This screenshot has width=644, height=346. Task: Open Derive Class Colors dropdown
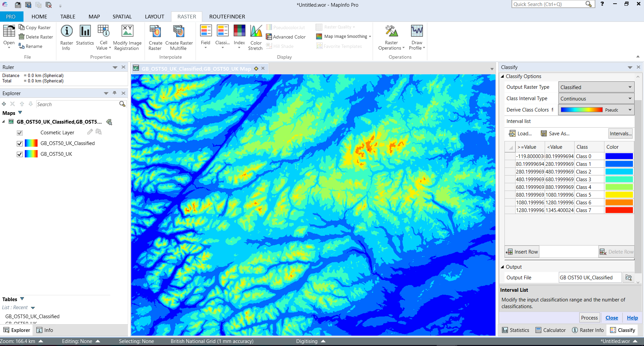[x=596, y=110]
